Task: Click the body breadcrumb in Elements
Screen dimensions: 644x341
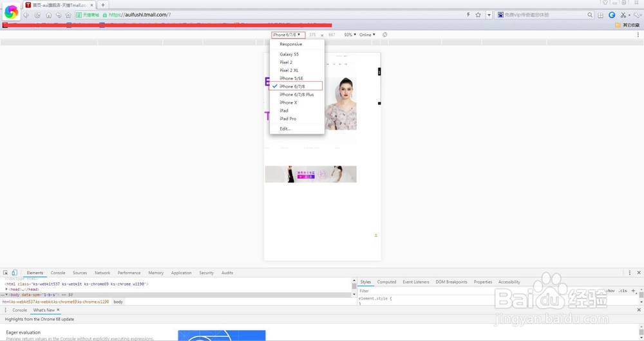Action: 118,302
